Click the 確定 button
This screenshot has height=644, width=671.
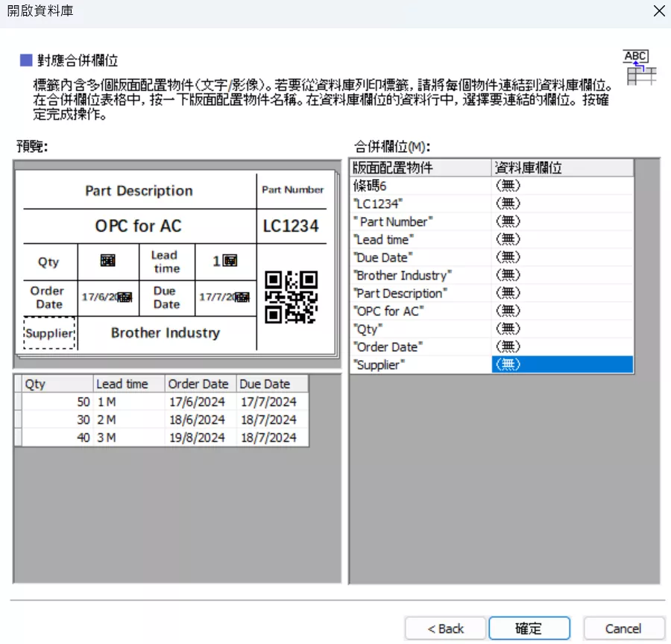(x=529, y=628)
